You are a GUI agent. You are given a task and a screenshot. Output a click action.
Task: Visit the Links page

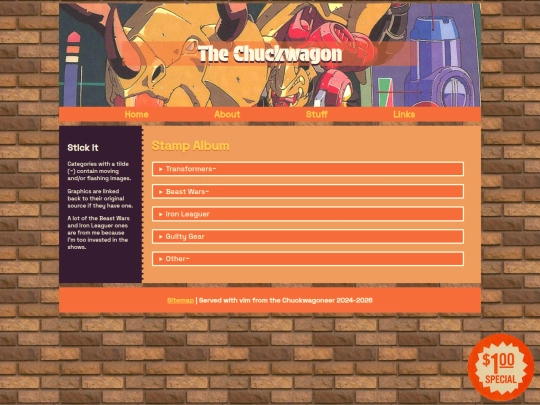point(404,114)
